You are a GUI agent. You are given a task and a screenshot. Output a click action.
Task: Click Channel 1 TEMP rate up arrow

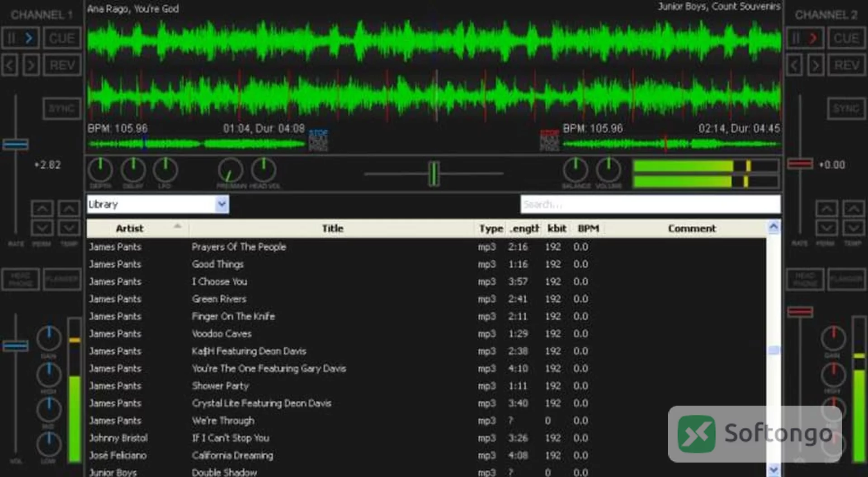[69, 209]
